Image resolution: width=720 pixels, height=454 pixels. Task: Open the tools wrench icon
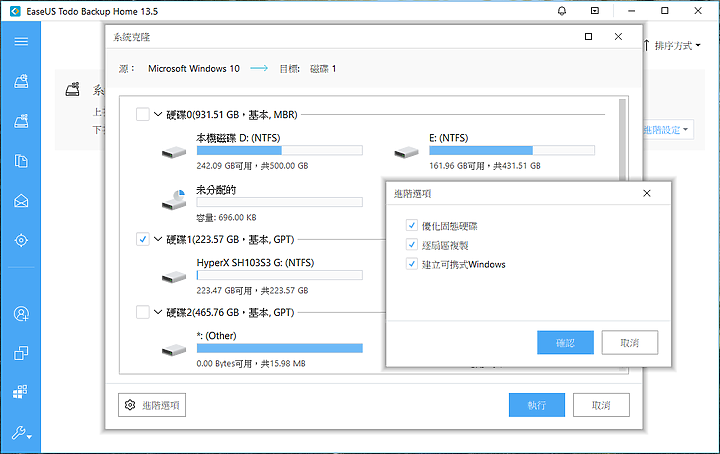click(x=18, y=432)
